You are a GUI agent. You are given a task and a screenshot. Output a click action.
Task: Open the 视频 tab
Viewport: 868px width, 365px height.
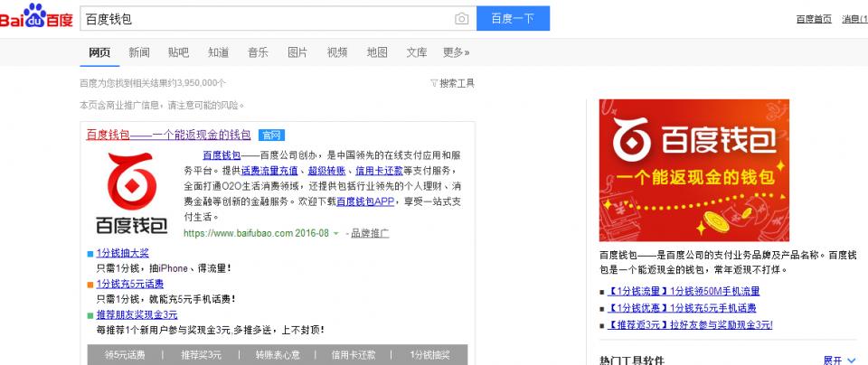click(337, 52)
